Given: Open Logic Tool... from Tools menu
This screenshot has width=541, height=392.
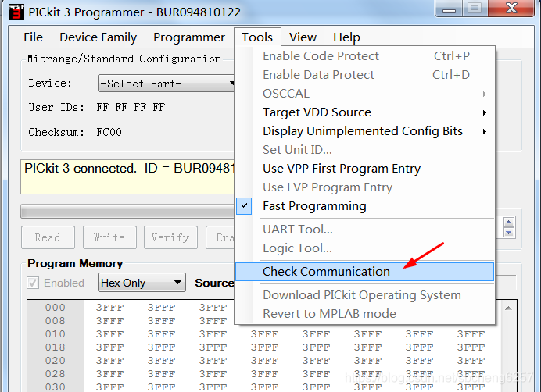Looking at the screenshot, I should (x=365, y=248).
